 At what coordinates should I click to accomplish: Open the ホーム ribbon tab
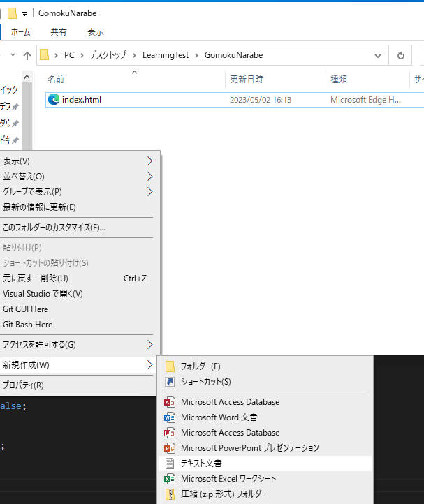pyautogui.click(x=20, y=32)
